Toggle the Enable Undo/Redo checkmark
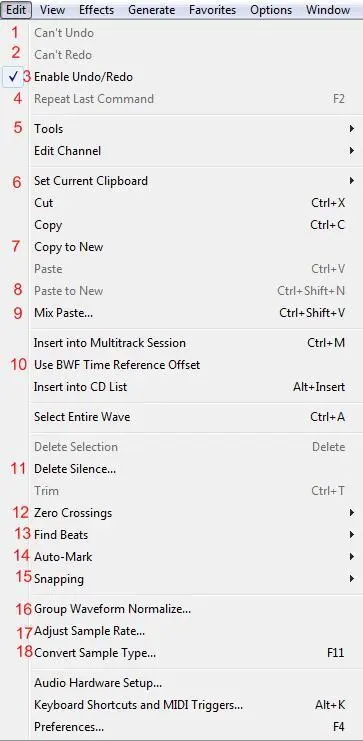Viewport: 363px width, 741px height. pyautogui.click(x=13, y=77)
